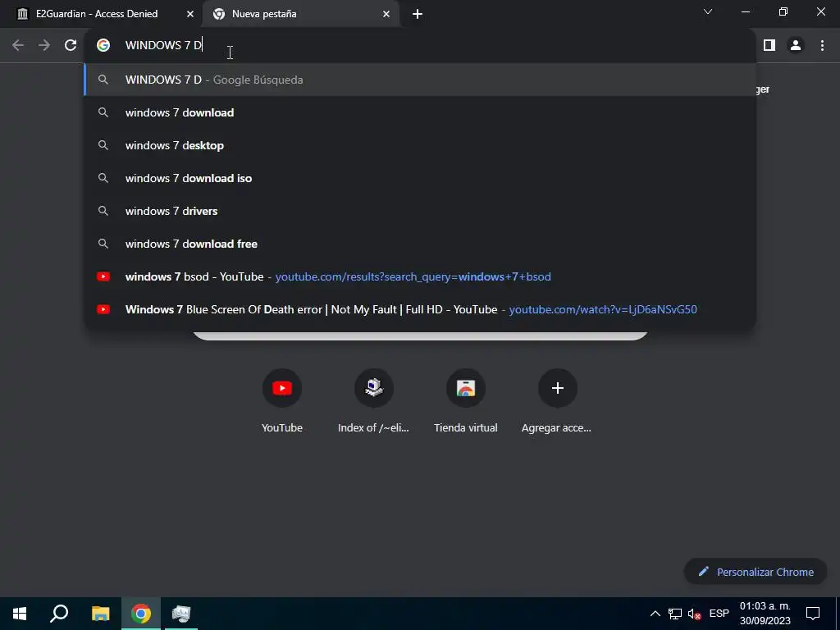The height and width of the screenshot is (630, 840).
Task: Reload the current page
Action: point(71,45)
